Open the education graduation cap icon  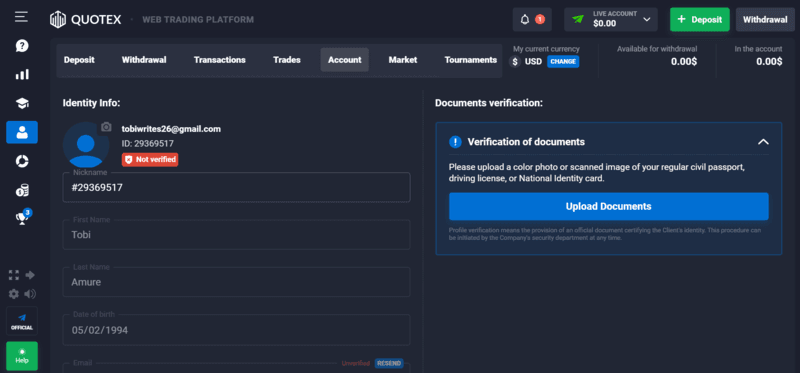22,104
